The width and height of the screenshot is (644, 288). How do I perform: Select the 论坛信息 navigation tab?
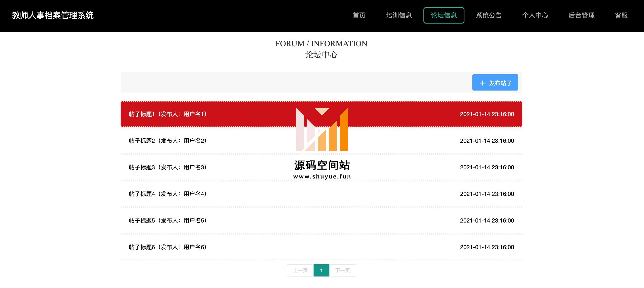pos(444,15)
